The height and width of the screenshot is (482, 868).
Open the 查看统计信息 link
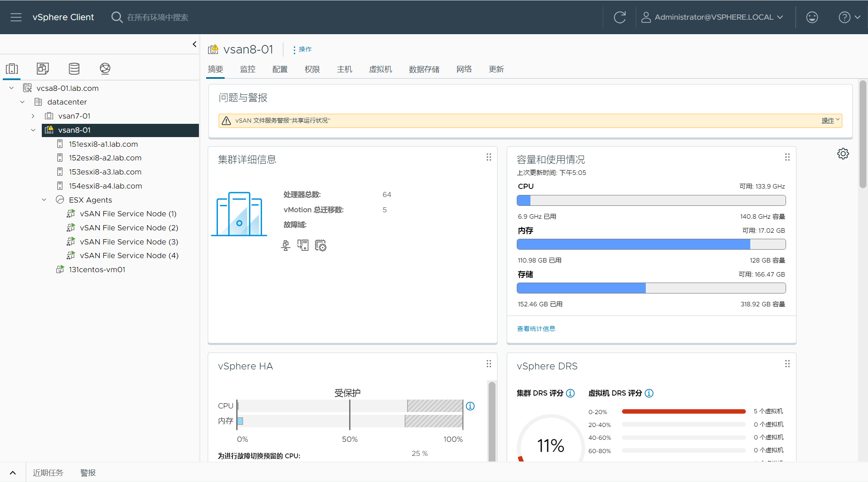tap(536, 329)
